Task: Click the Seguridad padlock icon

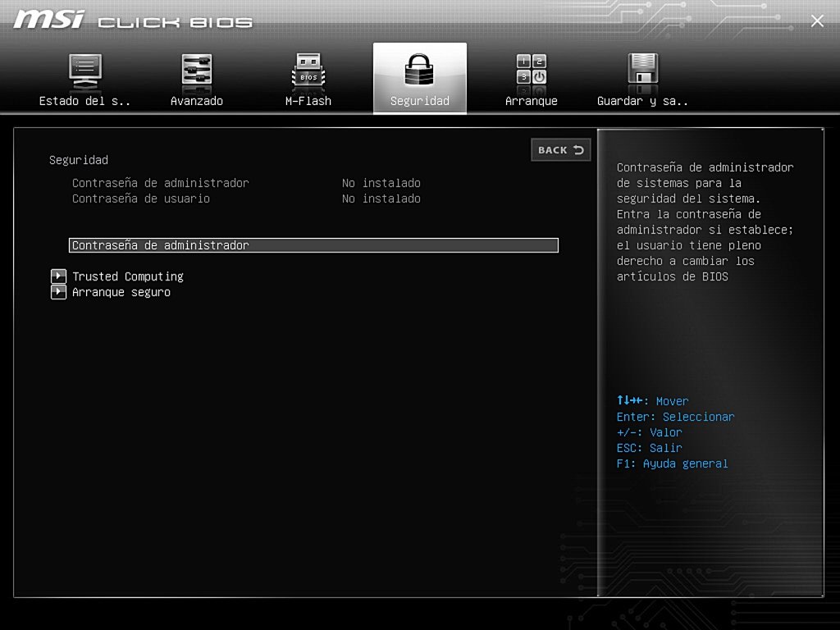Action: [x=419, y=70]
